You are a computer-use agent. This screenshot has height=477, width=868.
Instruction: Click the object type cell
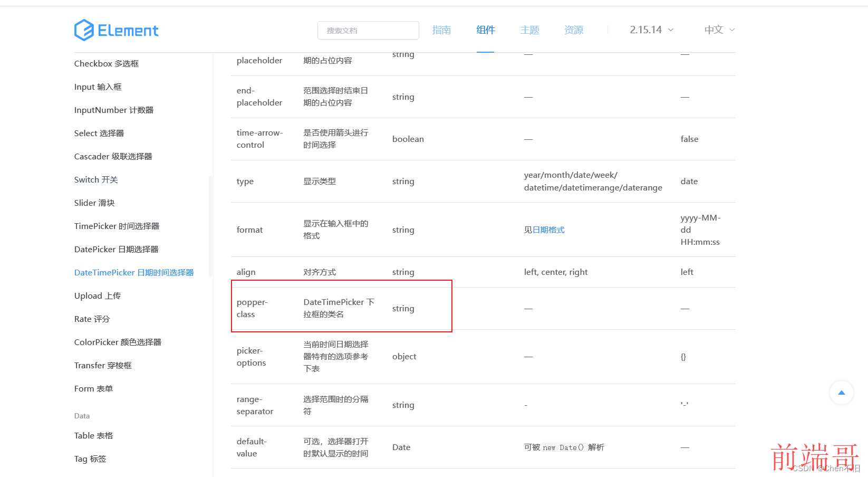click(404, 356)
